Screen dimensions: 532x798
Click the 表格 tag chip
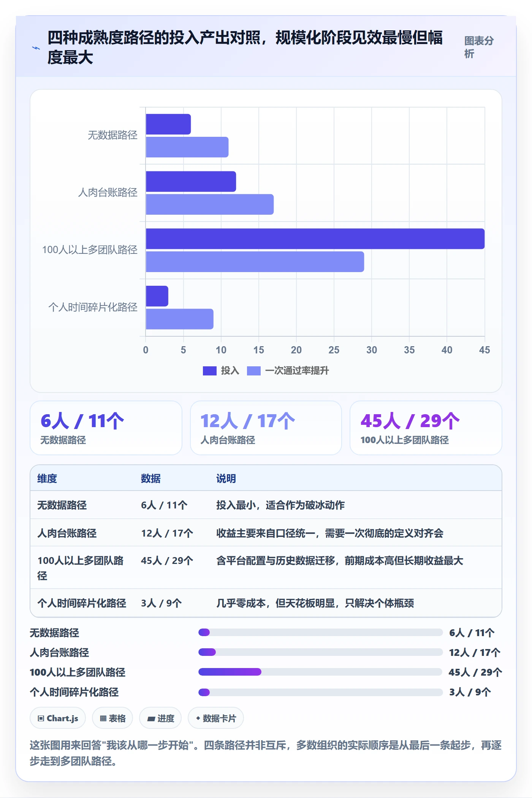click(x=112, y=718)
